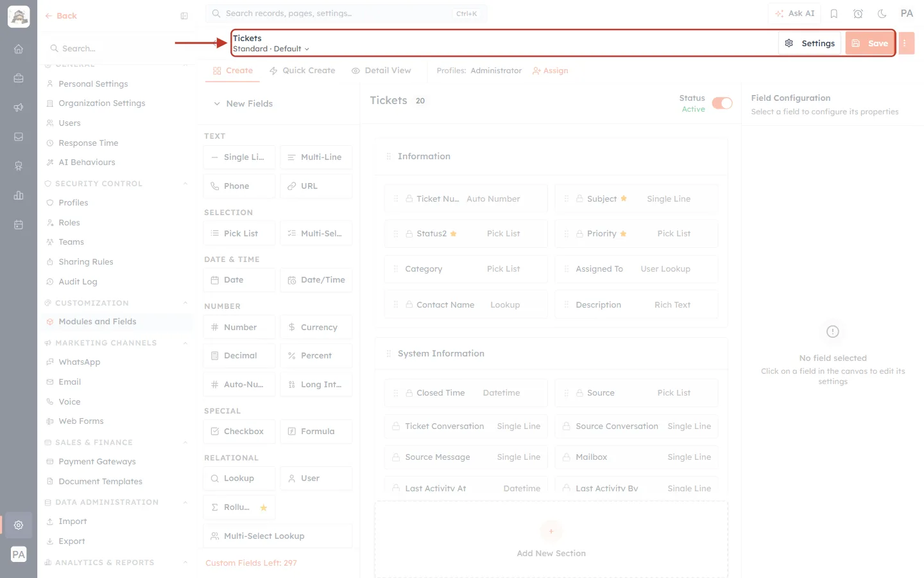Image resolution: width=924 pixels, height=578 pixels.
Task: Click the home icon in left rail
Action: 19,49
